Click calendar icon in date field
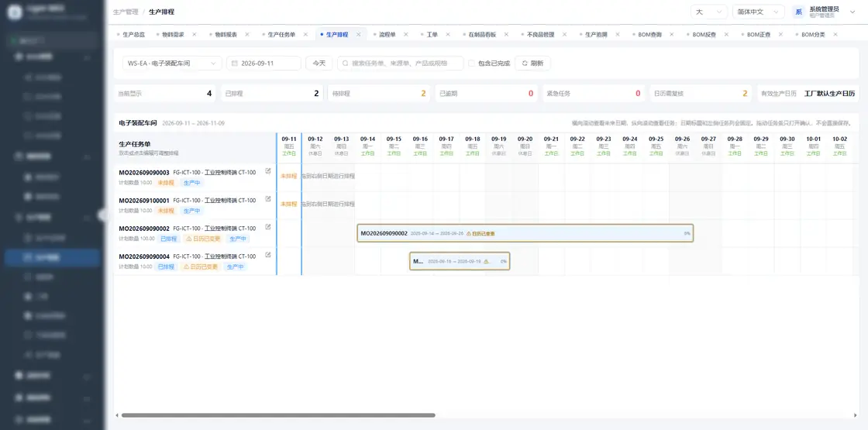Screen dimensions: 868x430 (235, 63)
